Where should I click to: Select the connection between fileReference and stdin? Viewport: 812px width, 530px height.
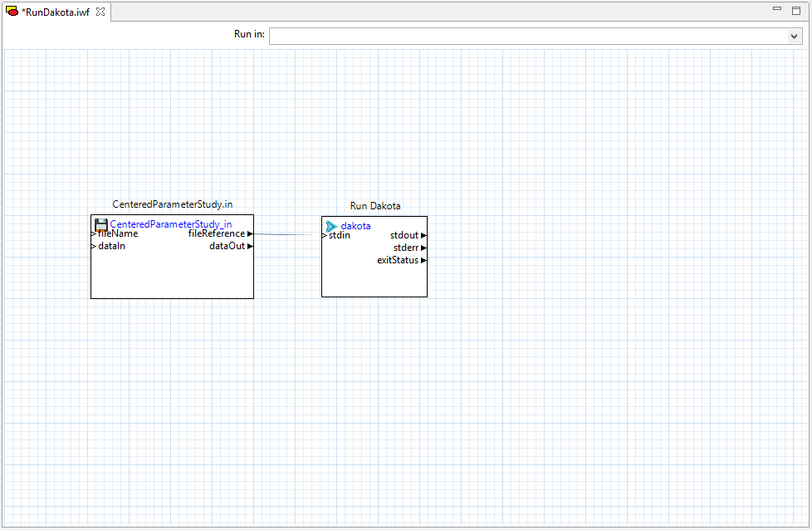click(x=286, y=234)
